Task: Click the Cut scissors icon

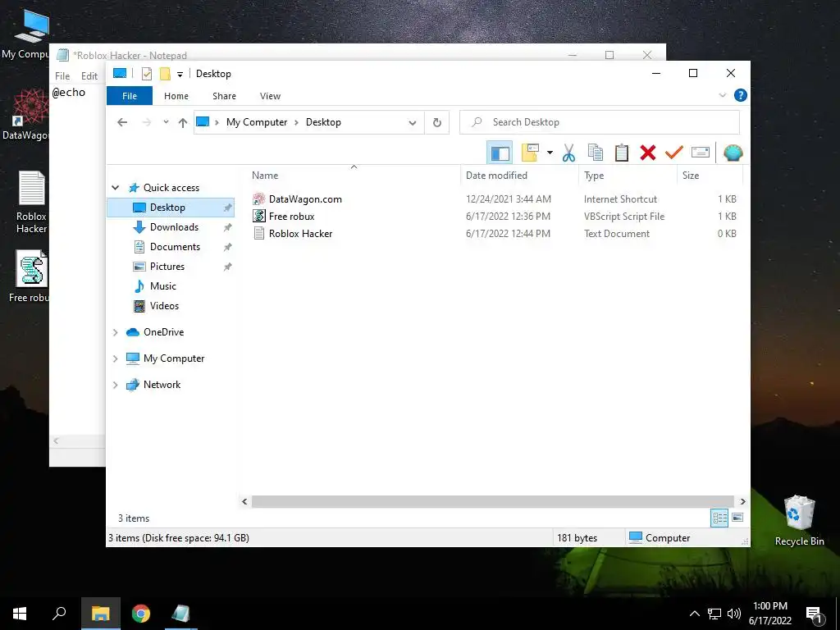Action: pos(568,153)
